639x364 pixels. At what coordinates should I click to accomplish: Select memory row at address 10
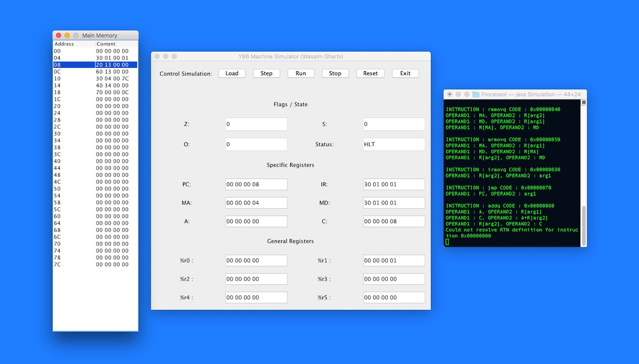[x=95, y=79]
